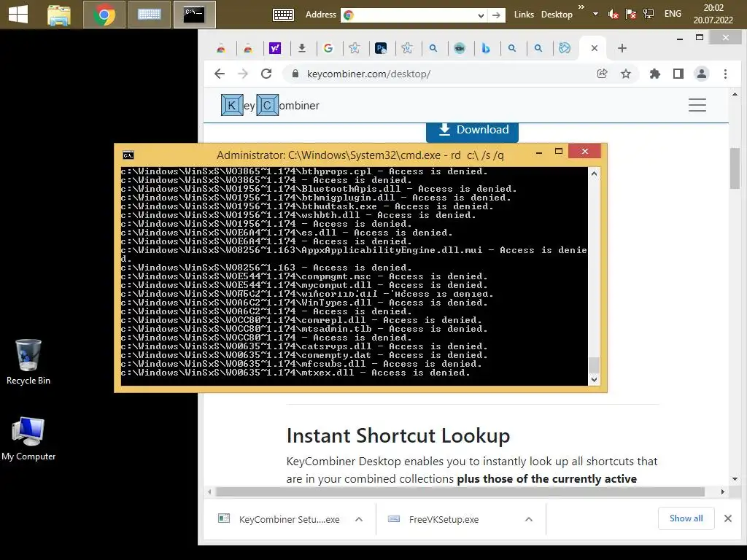Click the KeyCombiner logo
Screen dimensions: 747x560
[270, 105]
